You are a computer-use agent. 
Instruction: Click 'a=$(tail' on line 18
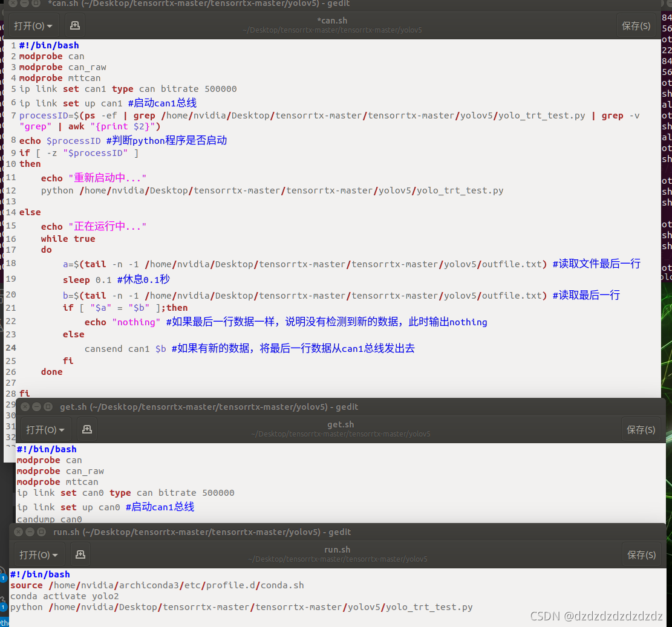(85, 264)
